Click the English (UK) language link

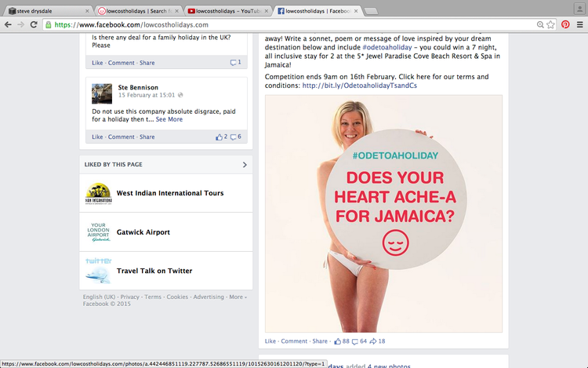pos(99,297)
